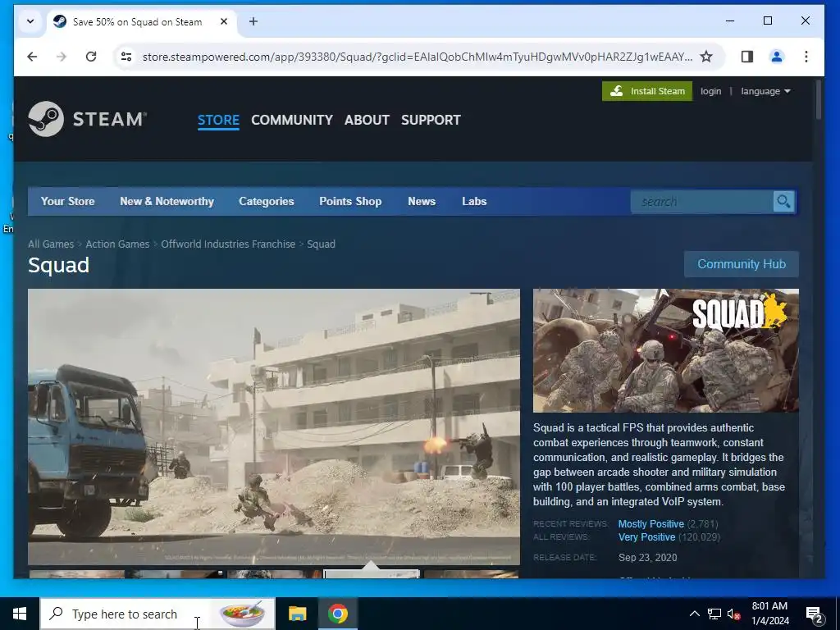Open the Points Shop tab

click(350, 202)
